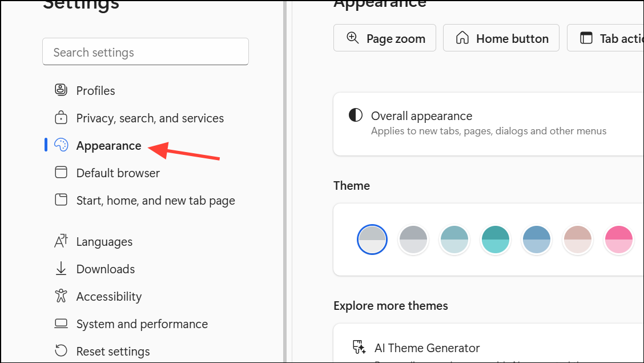Screen dimensions: 644x363
Task: Click the reset circular arrow icon
Action: click(61, 350)
